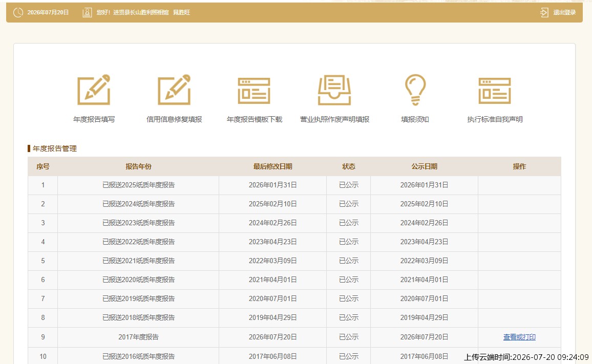Click the 状态 column header
The image size is (592, 364).
point(348,166)
